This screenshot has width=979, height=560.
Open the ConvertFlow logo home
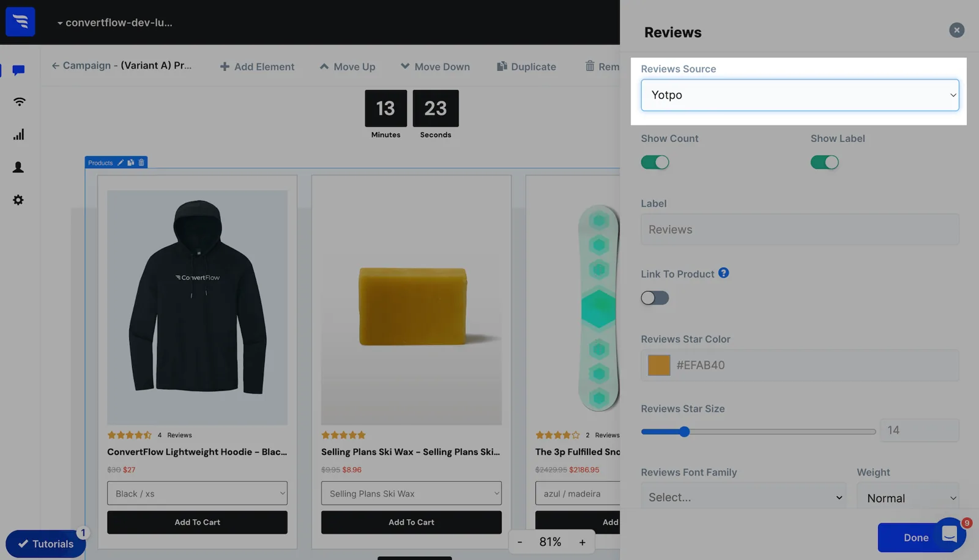20,22
